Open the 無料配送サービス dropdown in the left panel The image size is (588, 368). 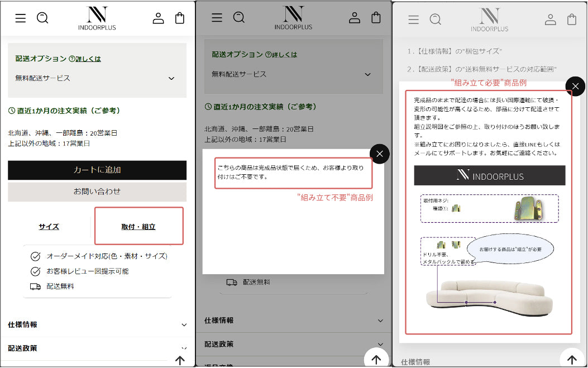click(x=97, y=78)
